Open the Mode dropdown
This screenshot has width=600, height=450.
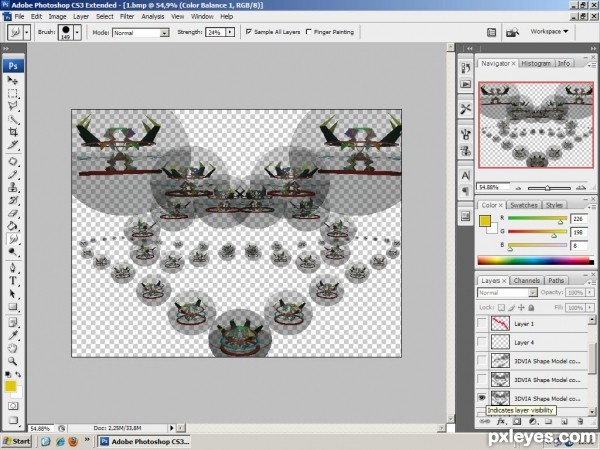pos(165,33)
